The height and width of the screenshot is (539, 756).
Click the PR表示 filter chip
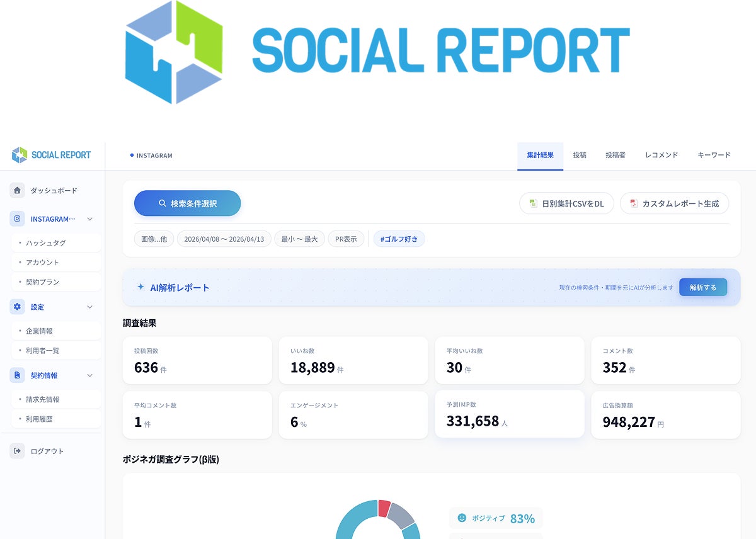pos(346,239)
